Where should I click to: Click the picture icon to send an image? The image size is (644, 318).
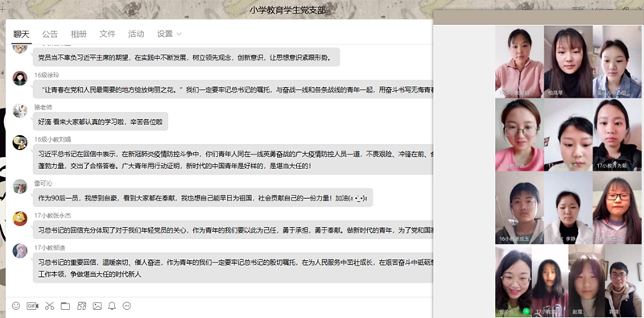click(x=97, y=306)
